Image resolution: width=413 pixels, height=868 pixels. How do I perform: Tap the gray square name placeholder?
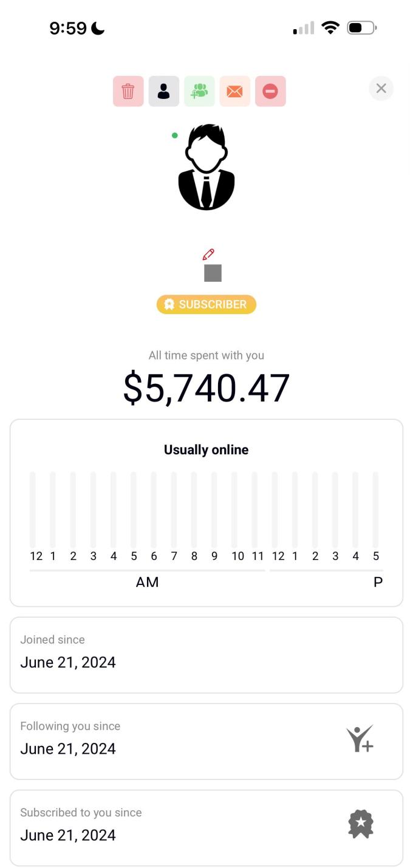point(213,273)
